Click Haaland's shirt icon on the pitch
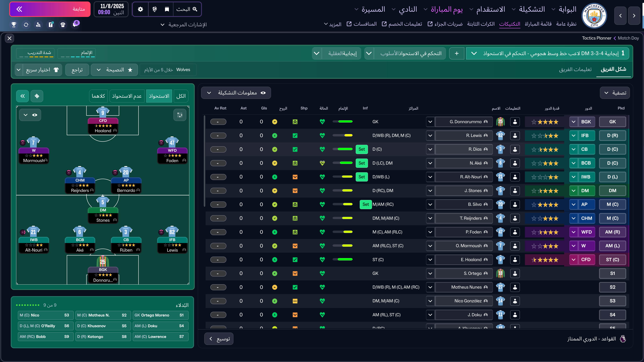The width and height of the screenshot is (644, 362). pos(102,112)
